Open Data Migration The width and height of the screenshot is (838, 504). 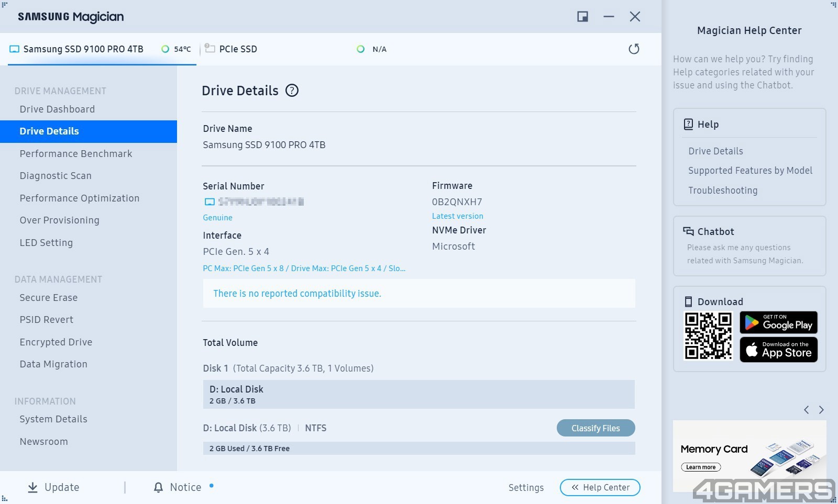[x=53, y=364]
